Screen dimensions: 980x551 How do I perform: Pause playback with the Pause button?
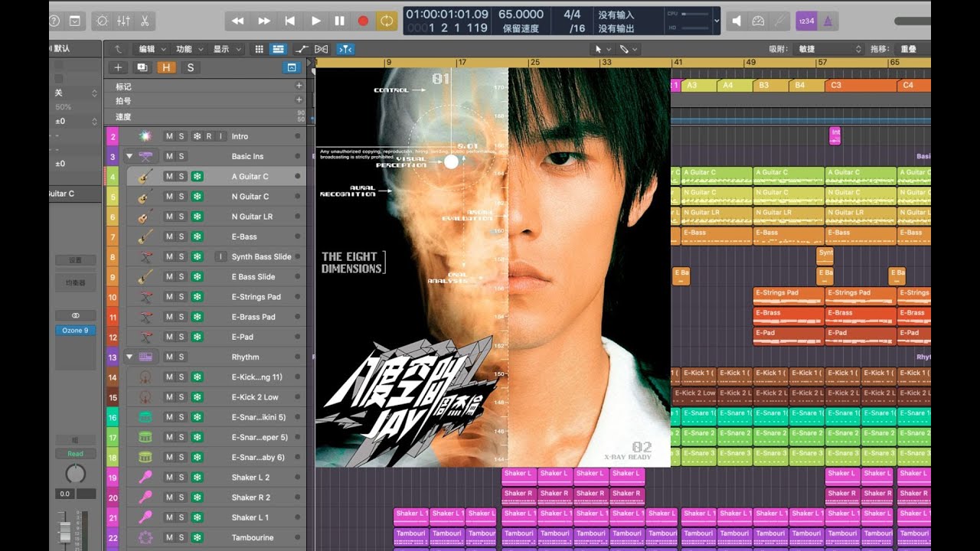(339, 21)
